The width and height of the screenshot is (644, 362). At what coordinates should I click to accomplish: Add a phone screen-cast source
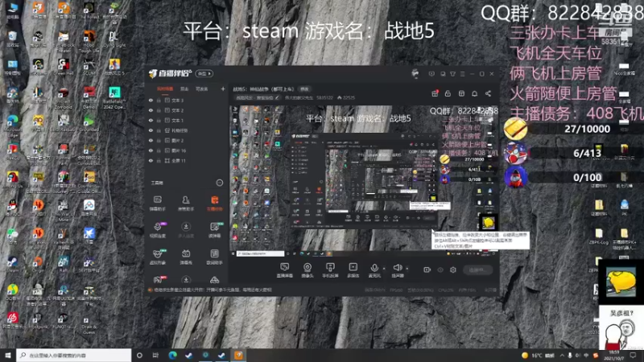pos(330,270)
